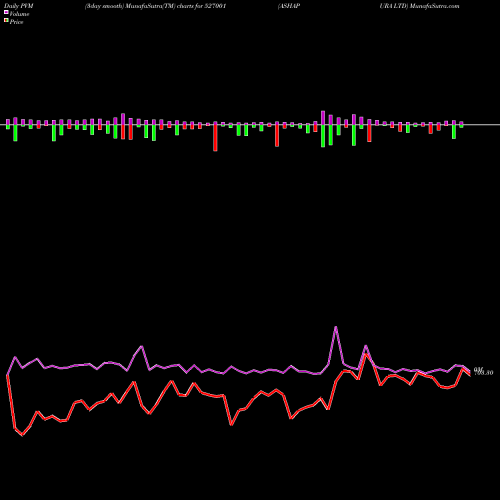This screenshot has width=500, height=500.
Task: Click the Price legend label
Action: pyautogui.click(x=16, y=22)
